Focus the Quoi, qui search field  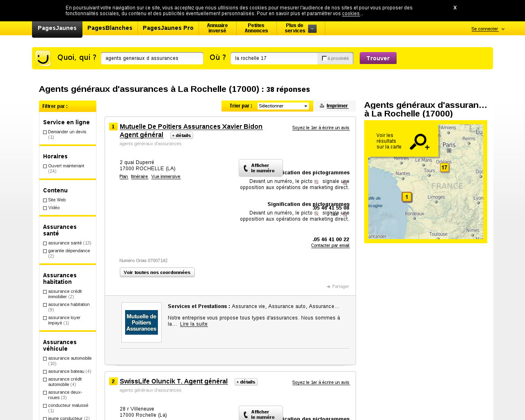152,58
